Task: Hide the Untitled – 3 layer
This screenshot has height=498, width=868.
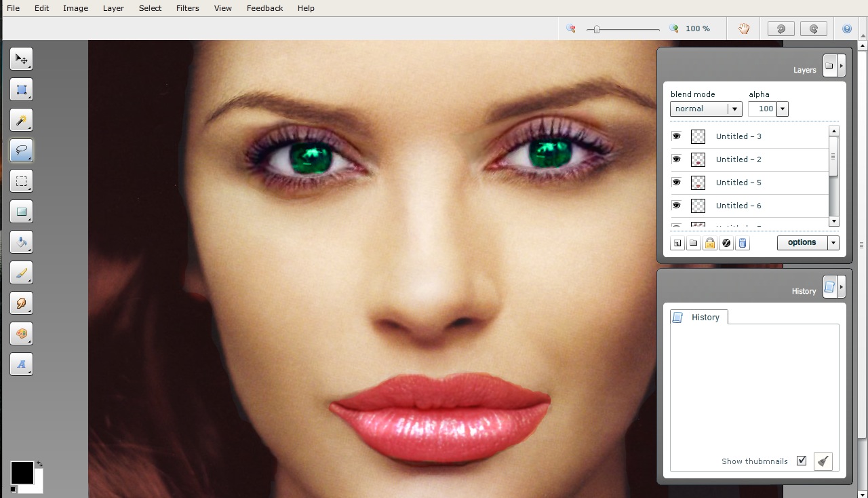Action: coord(676,136)
